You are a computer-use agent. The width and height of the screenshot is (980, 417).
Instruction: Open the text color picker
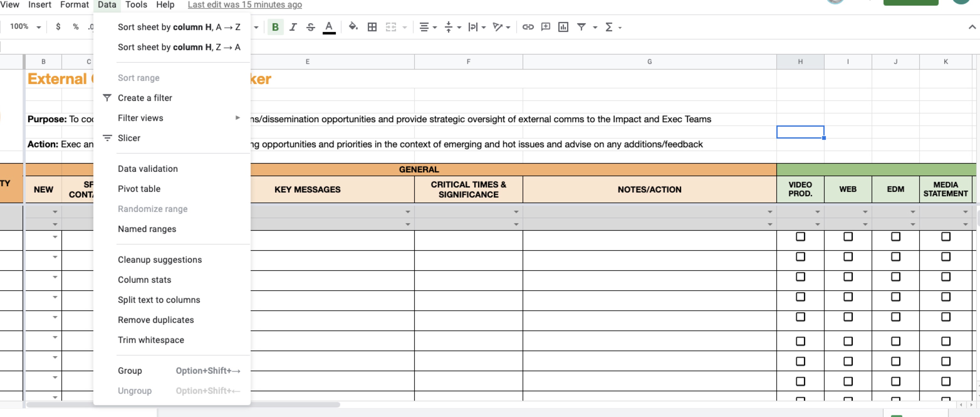(330, 27)
